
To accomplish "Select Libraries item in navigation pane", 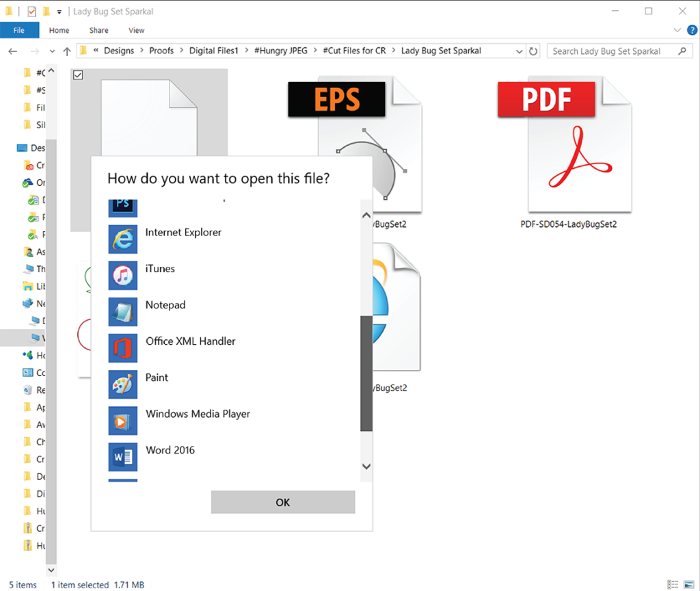I will 33,287.
